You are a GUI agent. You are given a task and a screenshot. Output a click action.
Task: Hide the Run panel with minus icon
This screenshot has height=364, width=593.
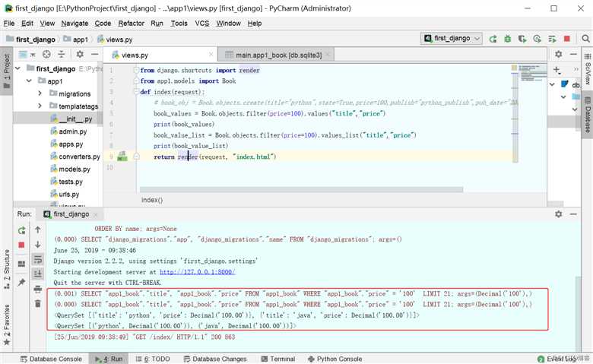click(x=573, y=214)
